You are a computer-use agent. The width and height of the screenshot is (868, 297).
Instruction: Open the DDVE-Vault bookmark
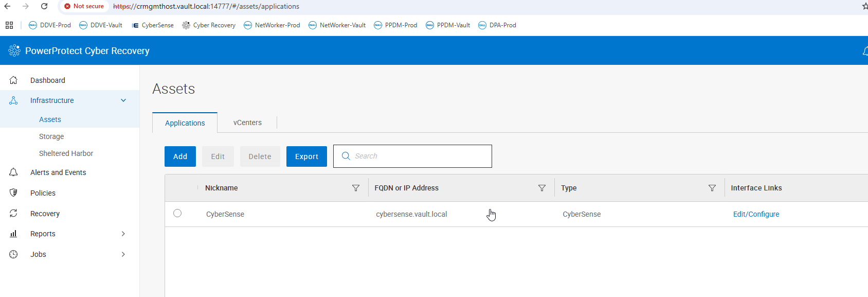101,25
